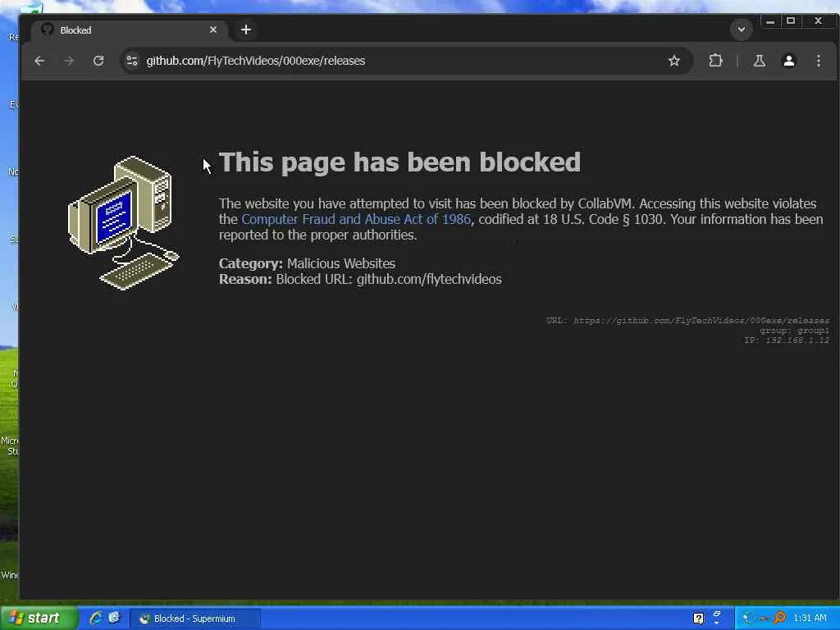Click the magnifier system tray icon

780,618
